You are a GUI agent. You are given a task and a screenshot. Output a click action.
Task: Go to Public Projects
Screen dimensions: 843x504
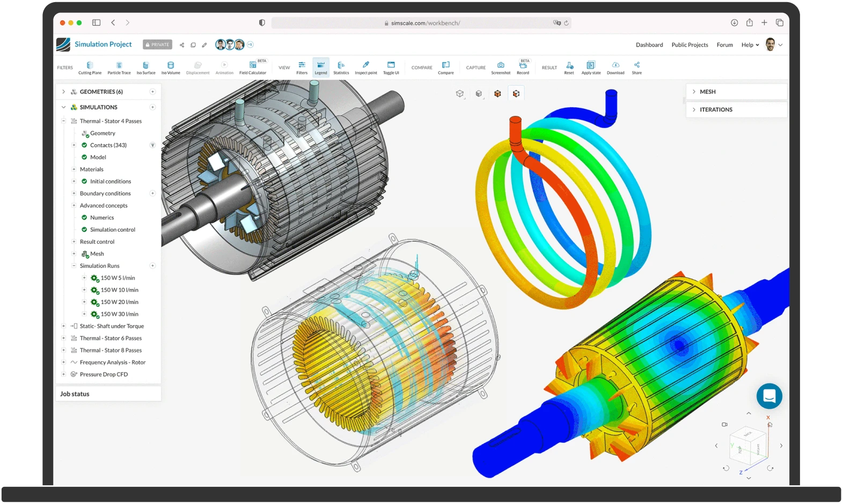coord(690,45)
